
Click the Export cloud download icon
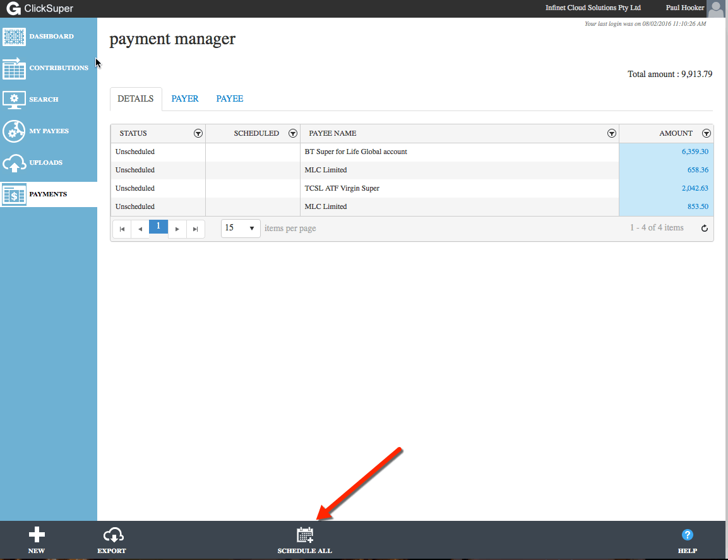pyautogui.click(x=113, y=535)
